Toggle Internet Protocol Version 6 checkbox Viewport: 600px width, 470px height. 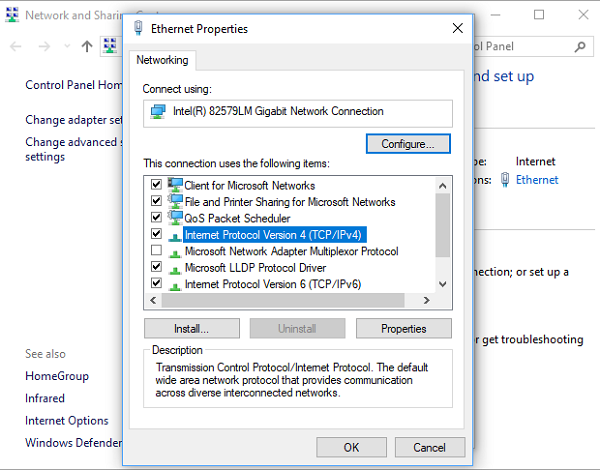(156, 284)
